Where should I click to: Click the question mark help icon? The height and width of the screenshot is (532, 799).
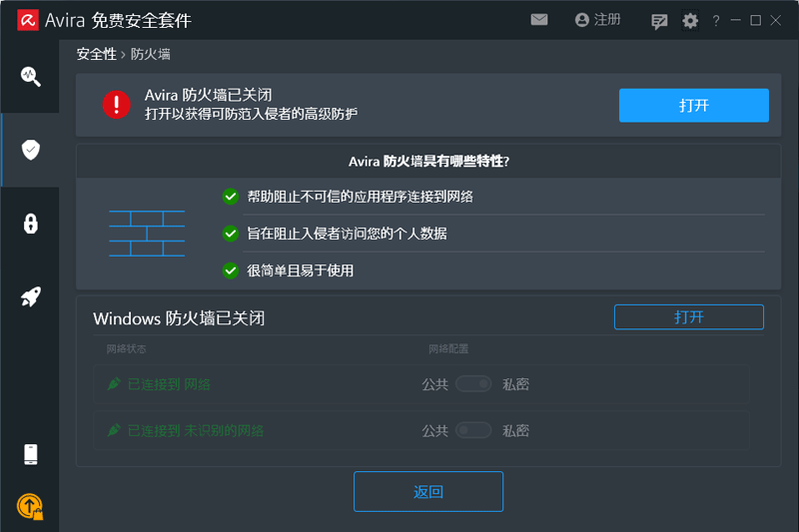[716, 21]
